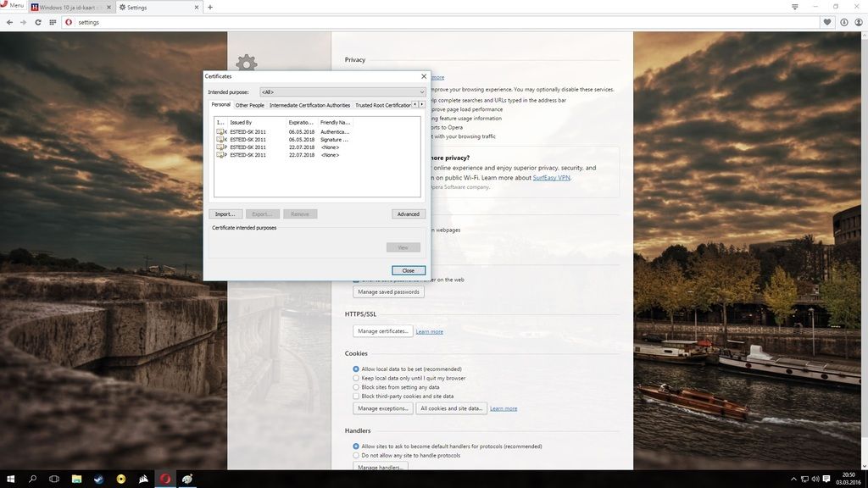Switch to the Other People tab
This screenshot has width=868, height=488.
tap(250, 105)
